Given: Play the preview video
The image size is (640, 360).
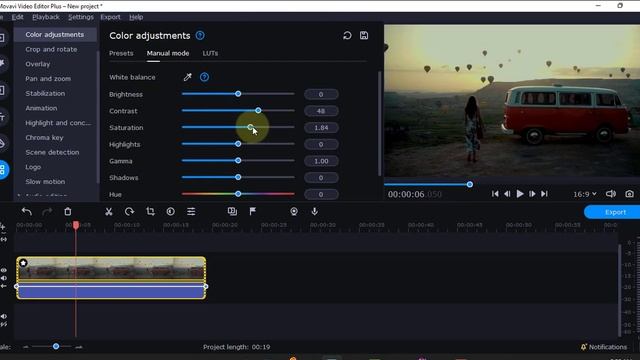Looking at the screenshot, I should (520, 194).
